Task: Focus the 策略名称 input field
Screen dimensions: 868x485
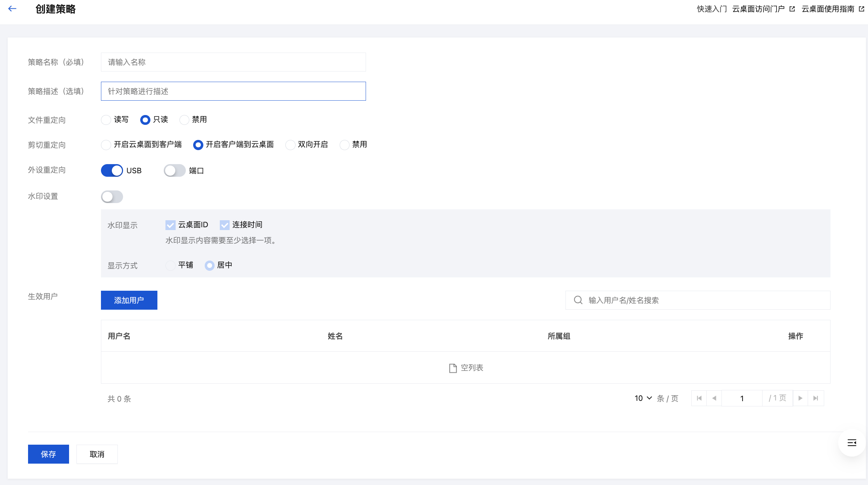Action: [x=233, y=62]
